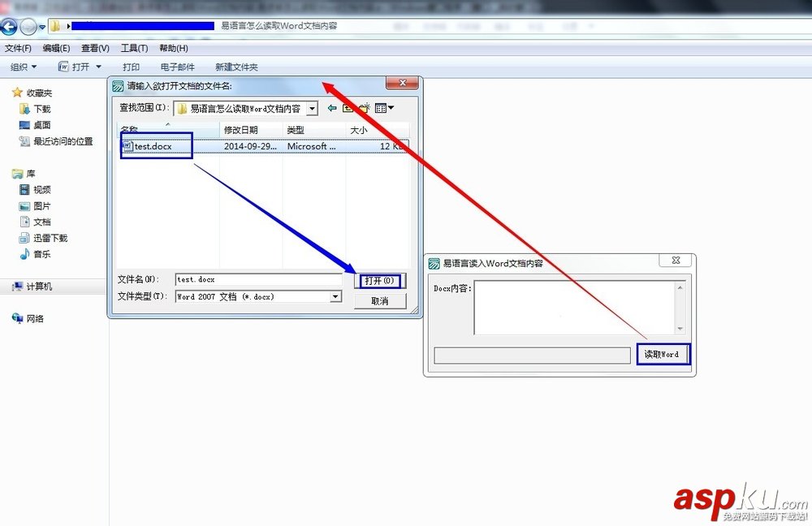Open 下载 folder in the sidebar
This screenshot has height=526, width=812.
click(x=42, y=109)
